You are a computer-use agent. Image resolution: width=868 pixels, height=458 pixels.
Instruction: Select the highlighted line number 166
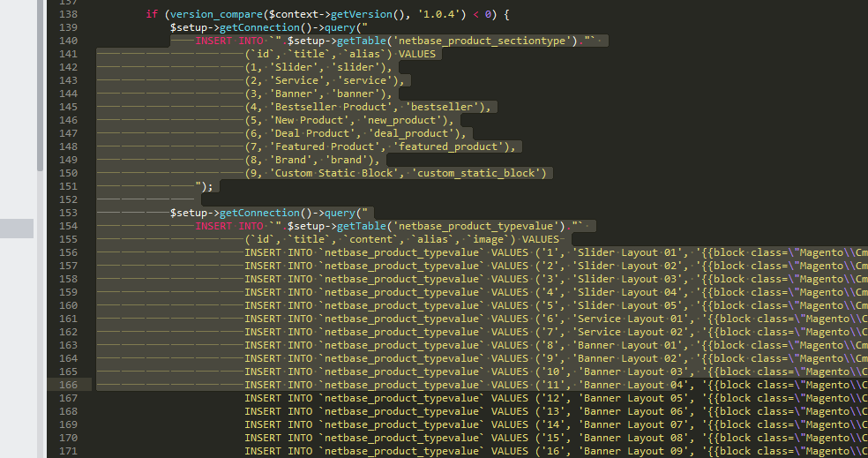coord(69,385)
